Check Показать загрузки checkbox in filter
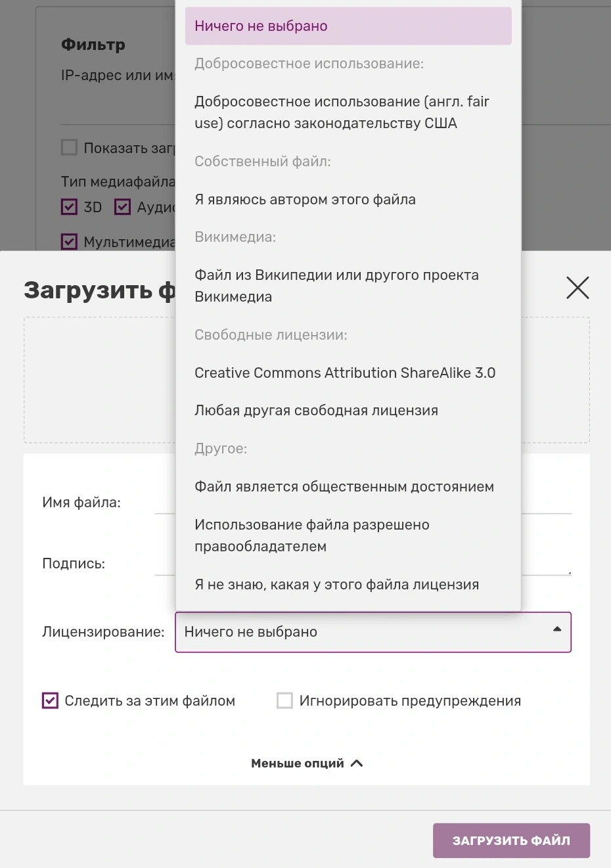Viewport: 611px width, 868px height. pos(69,147)
